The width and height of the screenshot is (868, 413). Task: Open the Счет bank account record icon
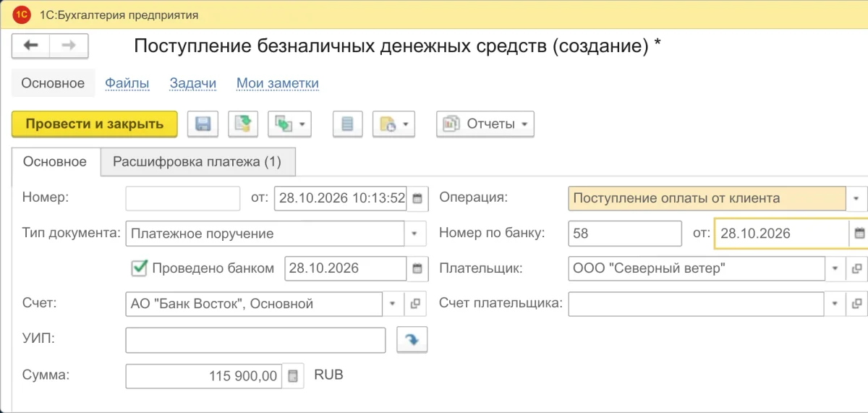tap(415, 304)
